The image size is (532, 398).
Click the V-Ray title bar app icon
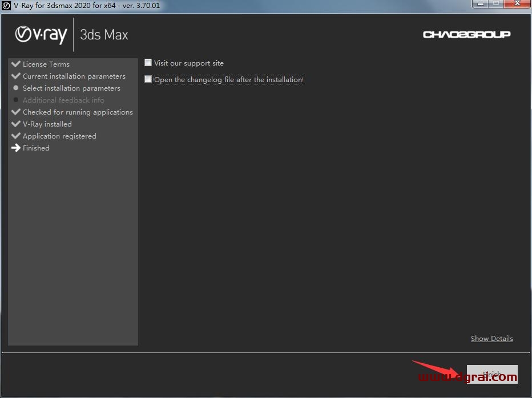[7, 5]
